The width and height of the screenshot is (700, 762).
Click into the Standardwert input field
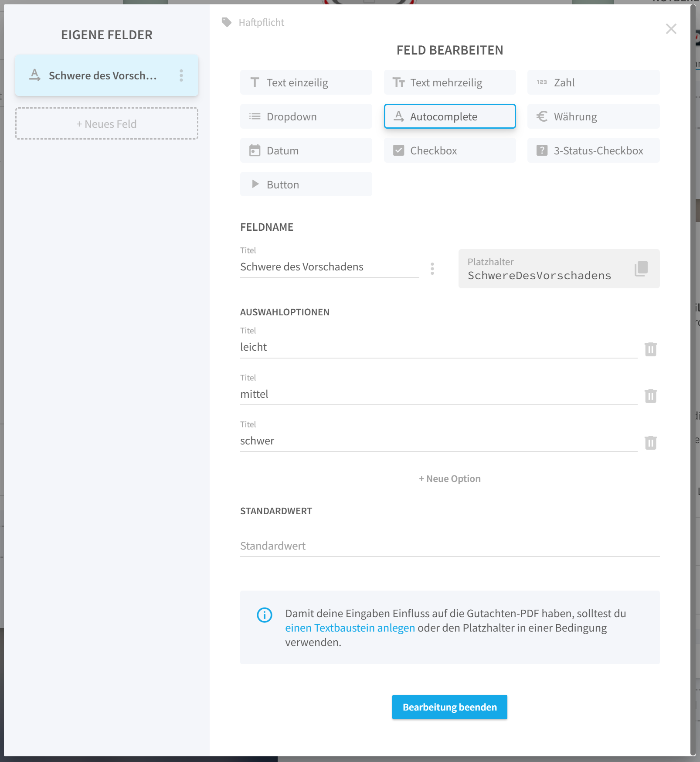tap(450, 546)
